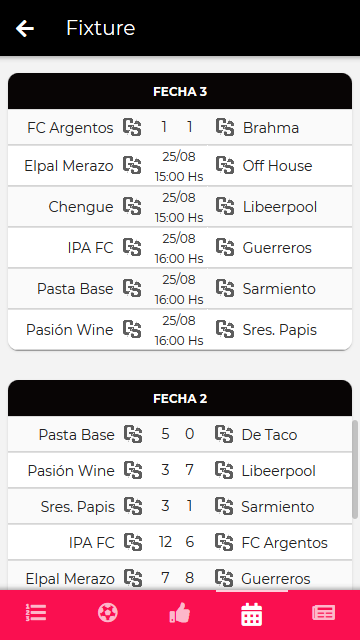The width and height of the screenshot is (360, 640).
Task: Open the news tab icon
Action: coord(324,613)
